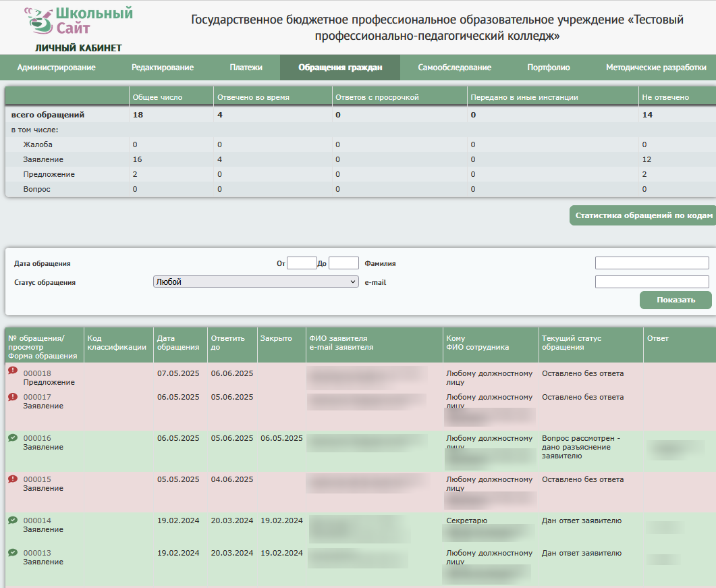
Task: Click the всего обращений row label
Action: click(48, 115)
